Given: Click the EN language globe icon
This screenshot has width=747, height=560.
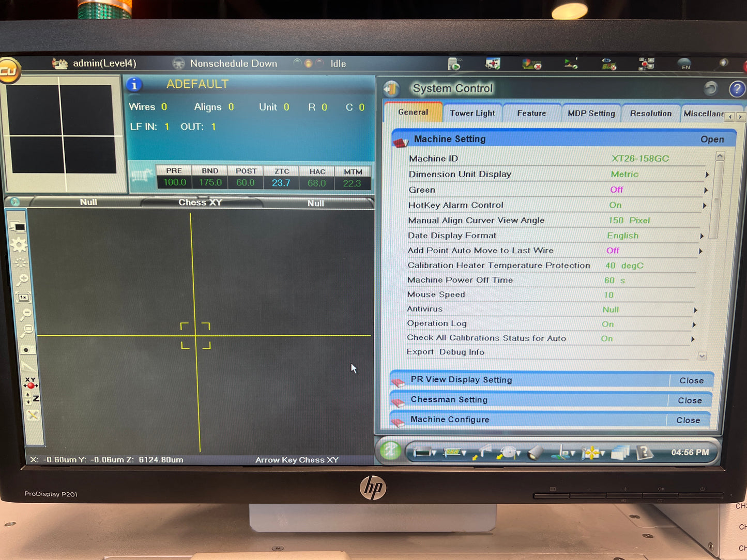Looking at the screenshot, I should [x=684, y=64].
